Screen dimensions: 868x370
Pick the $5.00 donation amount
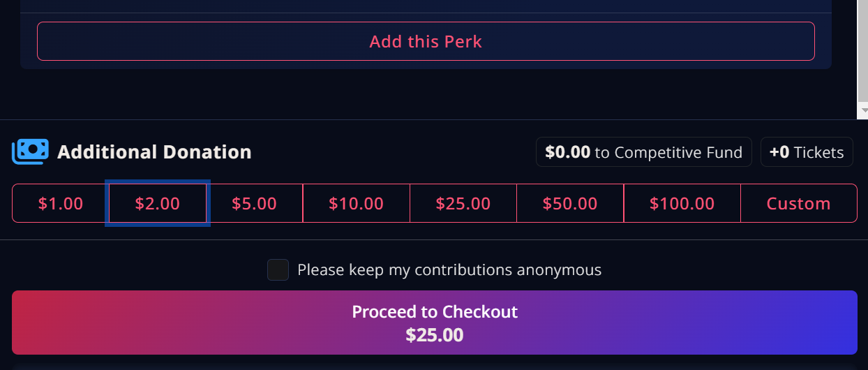[x=255, y=203]
